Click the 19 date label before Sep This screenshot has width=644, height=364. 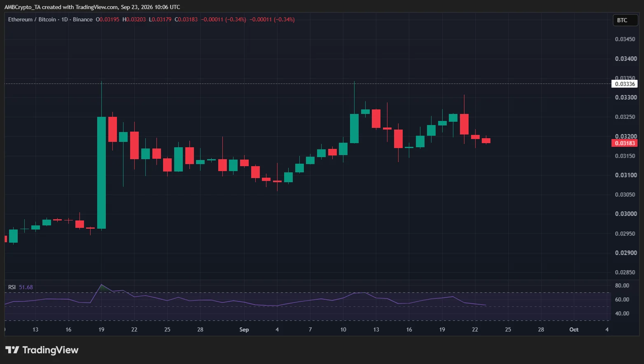[x=101, y=329]
